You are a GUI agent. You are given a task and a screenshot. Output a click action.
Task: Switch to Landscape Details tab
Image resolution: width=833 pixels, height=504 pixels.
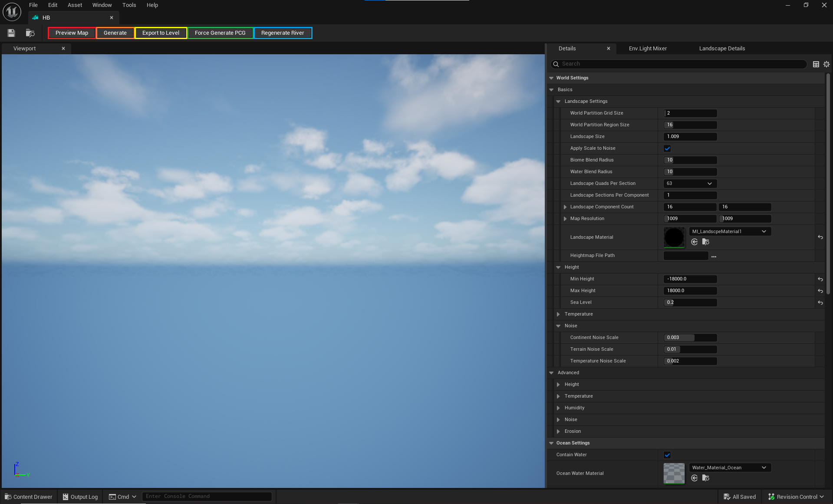[x=722, y=49]
